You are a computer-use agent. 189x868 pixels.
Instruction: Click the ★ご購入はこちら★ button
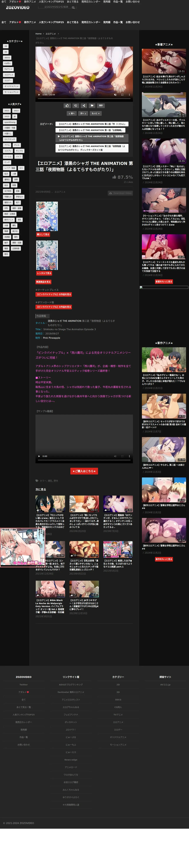tap(84, 471)
